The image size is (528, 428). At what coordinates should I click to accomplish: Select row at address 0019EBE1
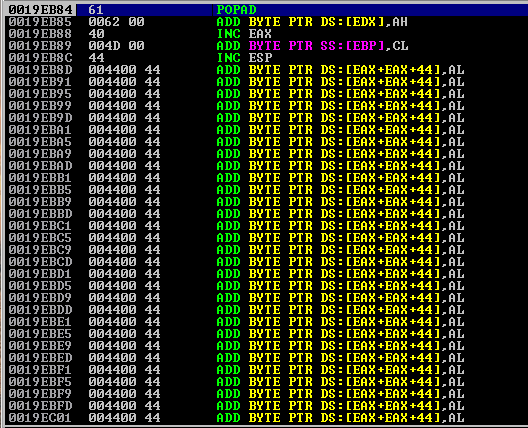click(x=266, y=322)
